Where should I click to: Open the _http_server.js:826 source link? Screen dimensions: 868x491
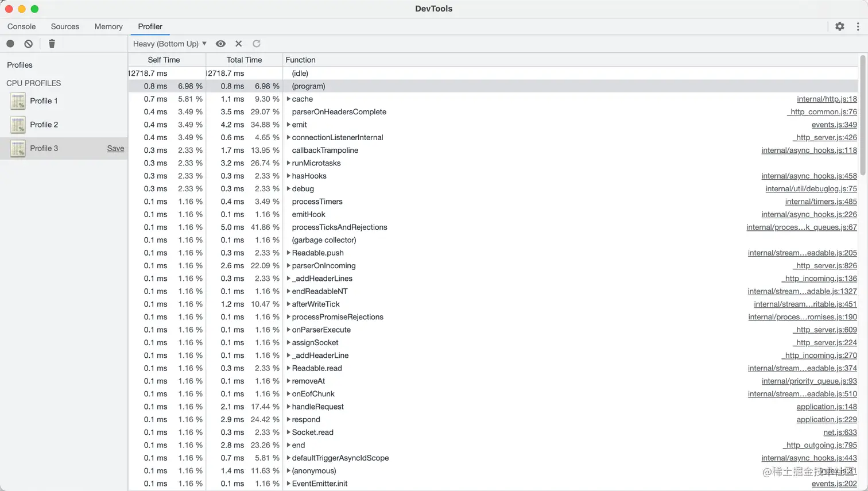point(826,266)
